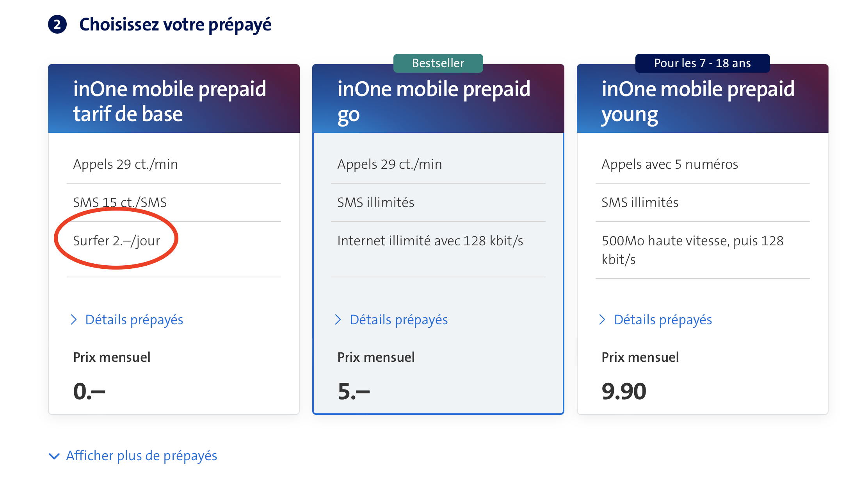
Task: Click the circled Surfer 2.–/jour feature
Action: (117, 241)
